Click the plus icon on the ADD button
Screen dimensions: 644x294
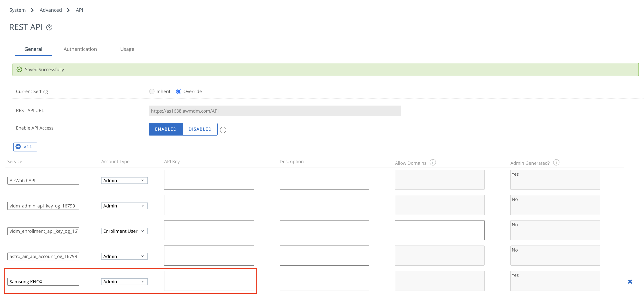18,147
